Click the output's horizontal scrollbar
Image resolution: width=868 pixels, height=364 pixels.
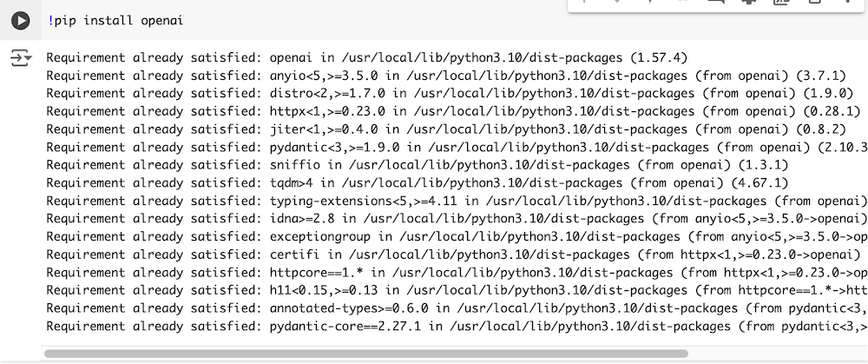[x=365, y=354]
